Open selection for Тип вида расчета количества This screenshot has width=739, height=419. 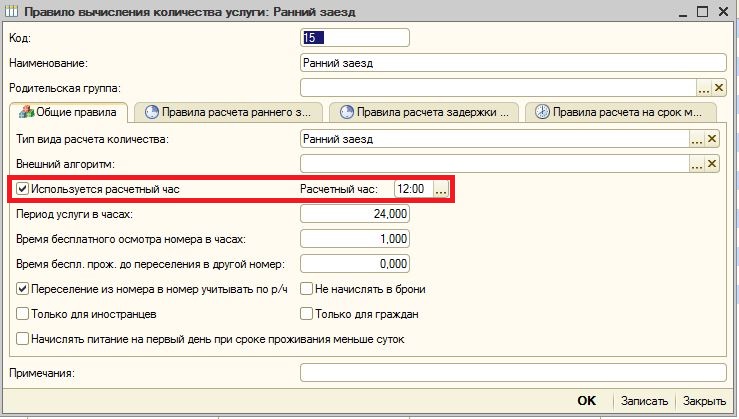pyautogui.click(x=697, y=139)
